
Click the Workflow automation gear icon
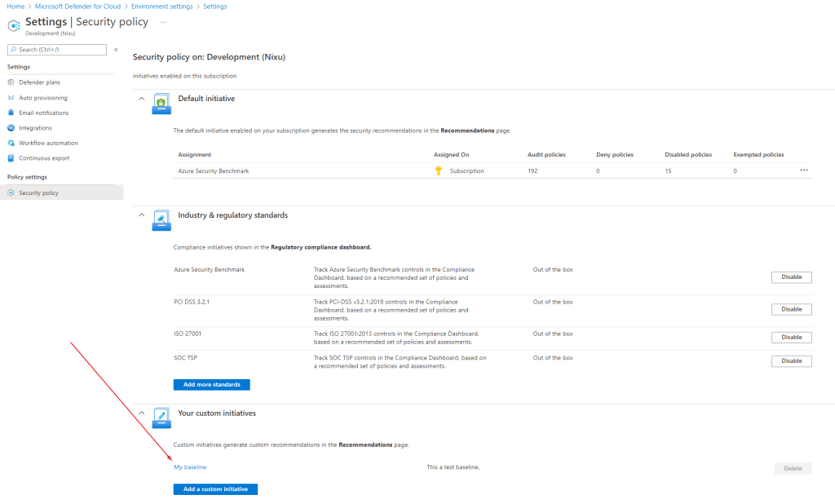coord(11,144)
